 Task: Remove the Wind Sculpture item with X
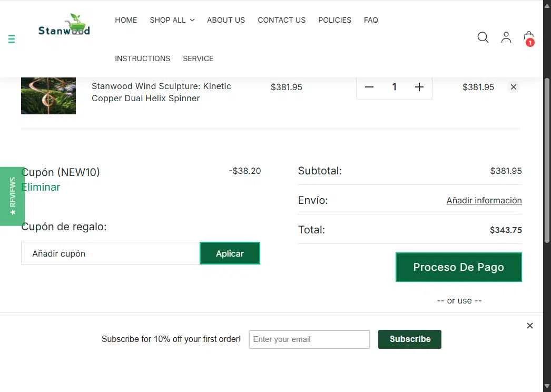514,87
